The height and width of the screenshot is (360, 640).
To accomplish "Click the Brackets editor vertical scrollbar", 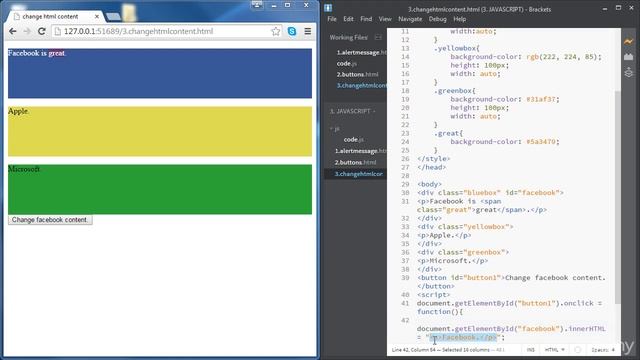I will coord(618,197).
